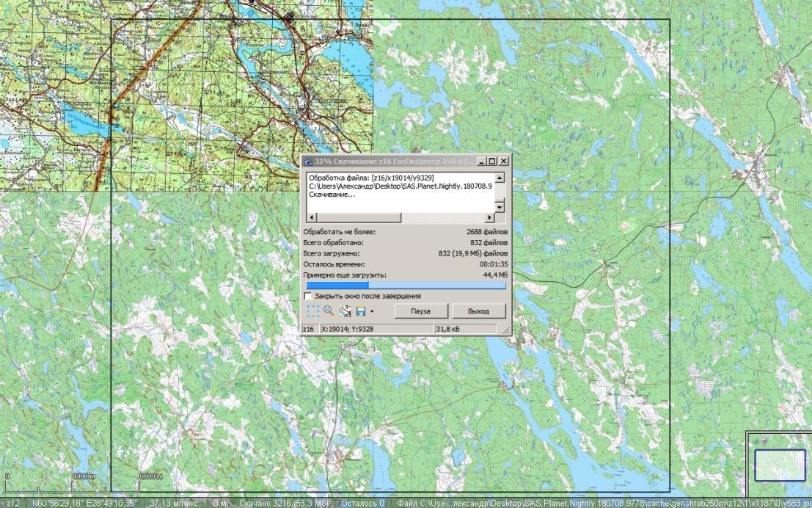Viewport: 812px width, 508px height.
Task: Enable 'Закрыть окно после завершения' checkbox
Action: click(x=309, y=296)
